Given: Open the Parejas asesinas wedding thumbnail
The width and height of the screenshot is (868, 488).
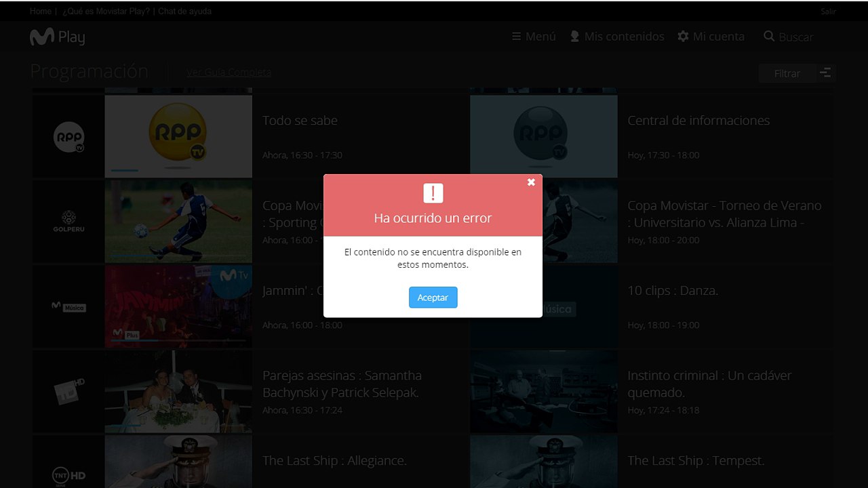Looking at the screenshot, I should [x=178, y=392].
